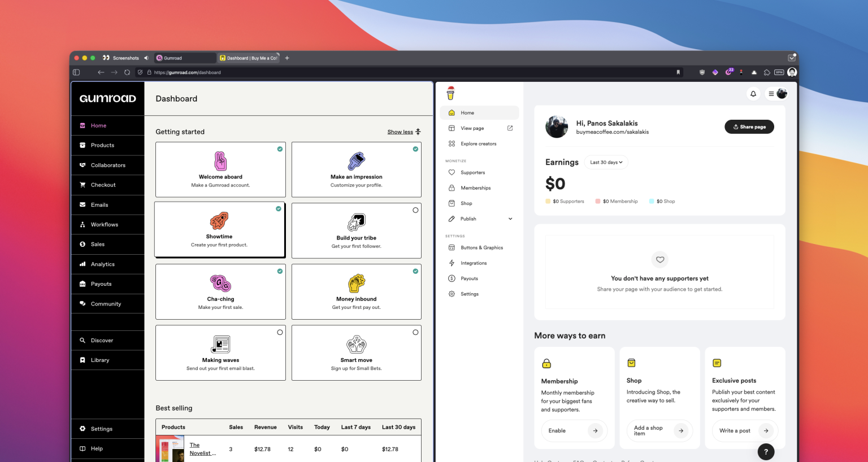This screenshot has width=868, height=462.
Task: Click the external link icon beside View page
Action: [x=510, y=128]
